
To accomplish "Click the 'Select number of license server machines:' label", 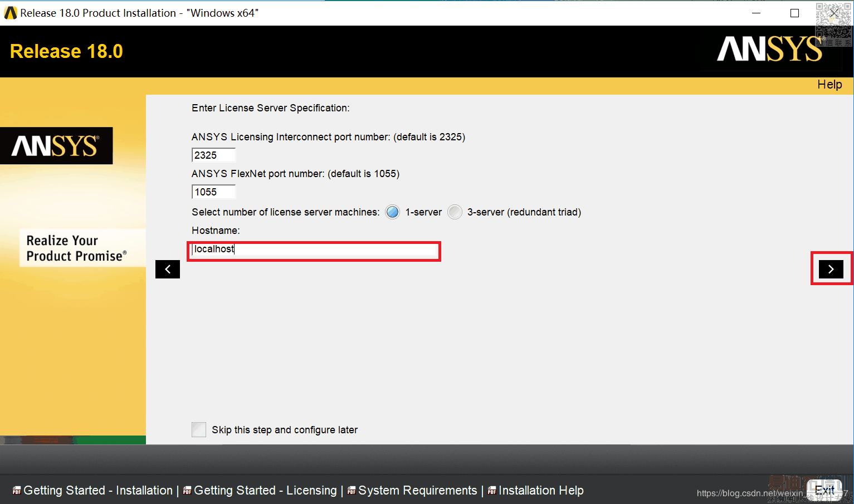I will [286, 212].
